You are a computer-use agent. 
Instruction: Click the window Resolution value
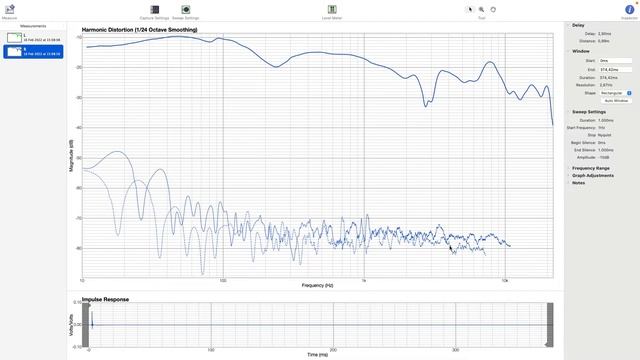[x=605, y=85]
